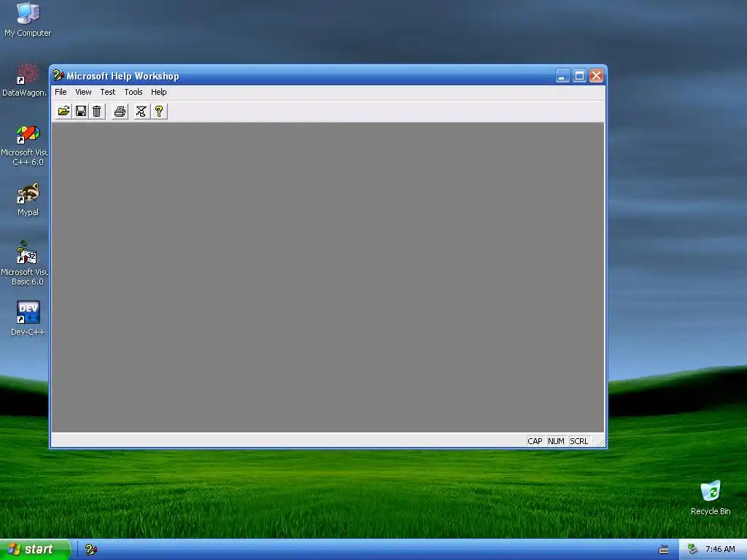Select the Mypal raccoon desktop icon

point(28,200)
